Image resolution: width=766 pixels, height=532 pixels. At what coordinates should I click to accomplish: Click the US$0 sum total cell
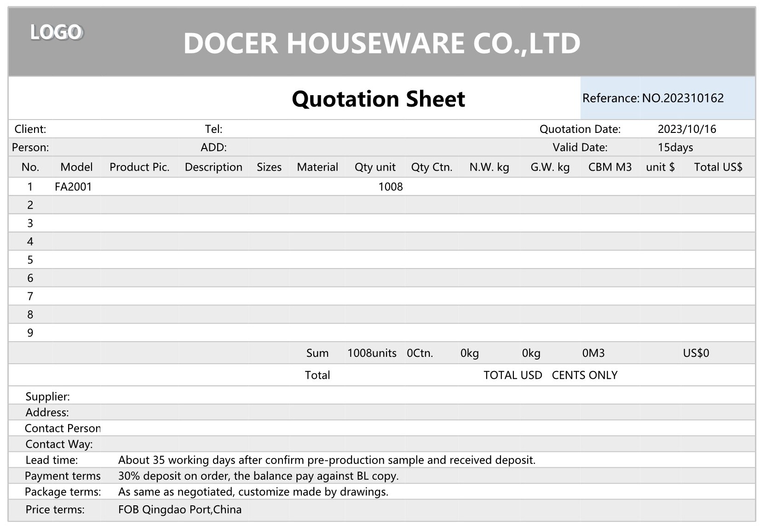[x=696, y=353]
